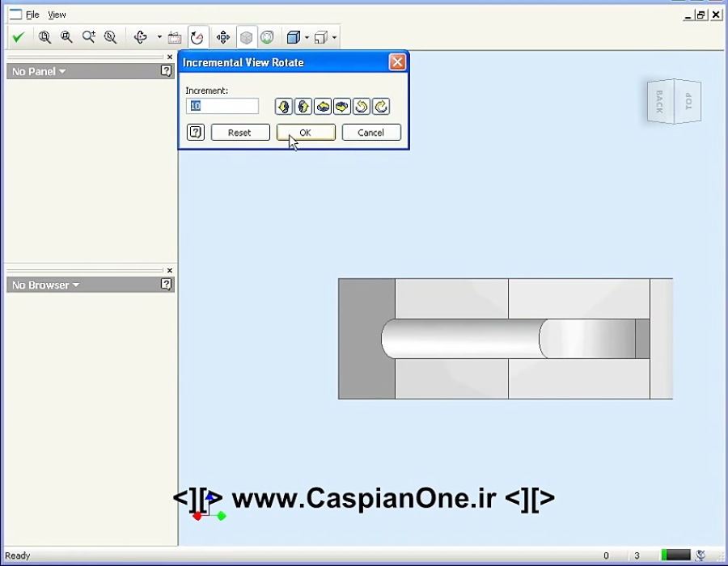Select the Increment value field
The width and height of the screenshot is (728, 566).
222,105
